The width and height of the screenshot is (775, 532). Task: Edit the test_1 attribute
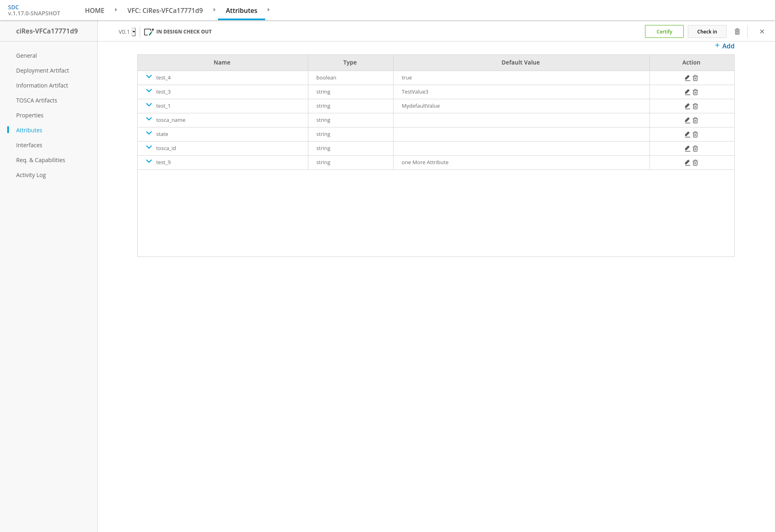point(687,106)
